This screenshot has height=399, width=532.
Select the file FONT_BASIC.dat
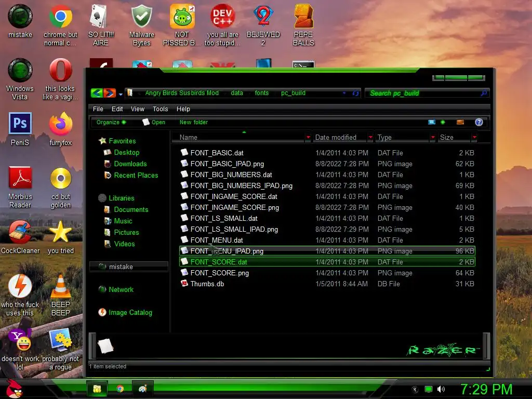click(217, 153)
